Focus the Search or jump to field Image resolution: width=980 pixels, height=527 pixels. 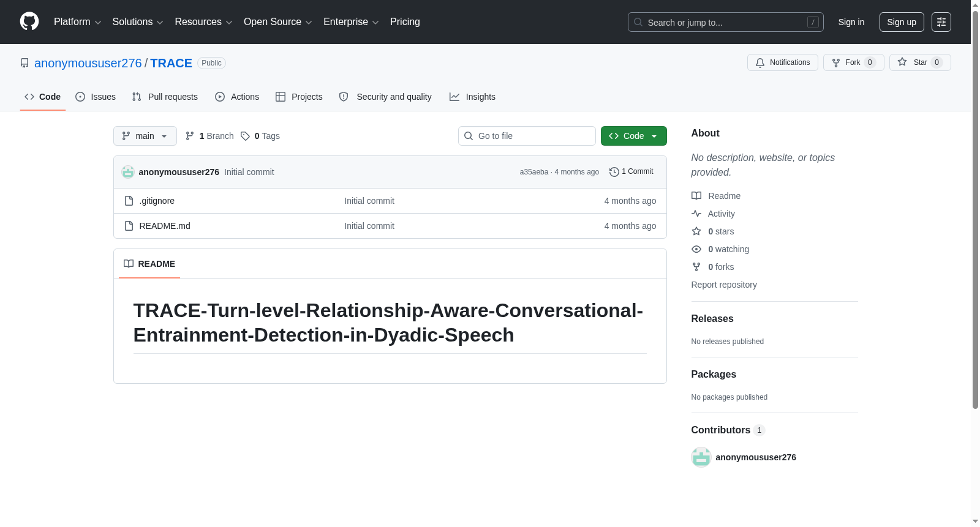(725, 22)
